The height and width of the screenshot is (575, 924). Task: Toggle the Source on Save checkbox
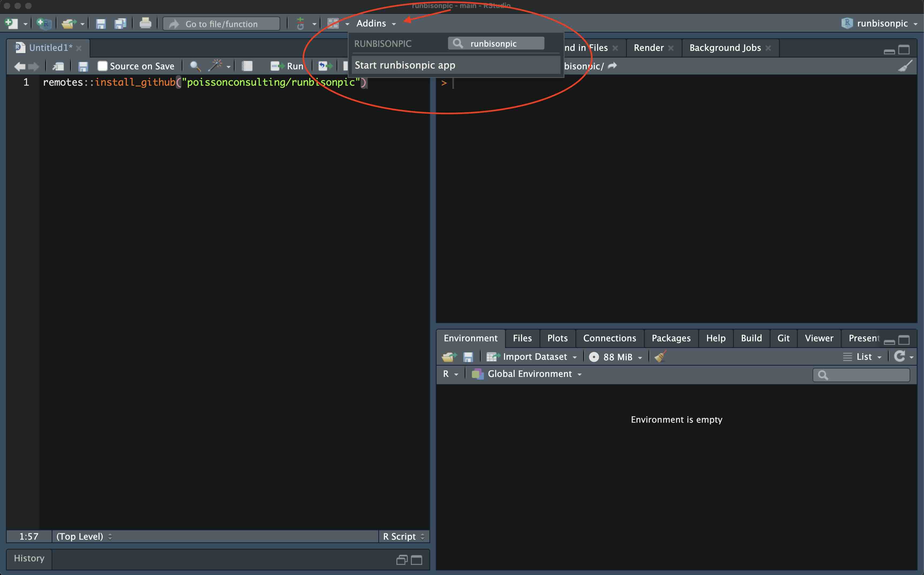[x=102, y=66]
